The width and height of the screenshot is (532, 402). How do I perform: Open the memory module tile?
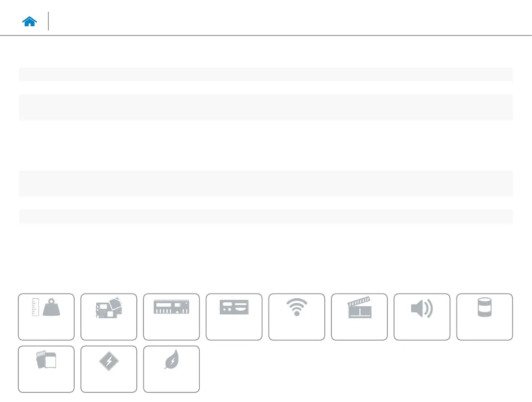click(171, 317)
